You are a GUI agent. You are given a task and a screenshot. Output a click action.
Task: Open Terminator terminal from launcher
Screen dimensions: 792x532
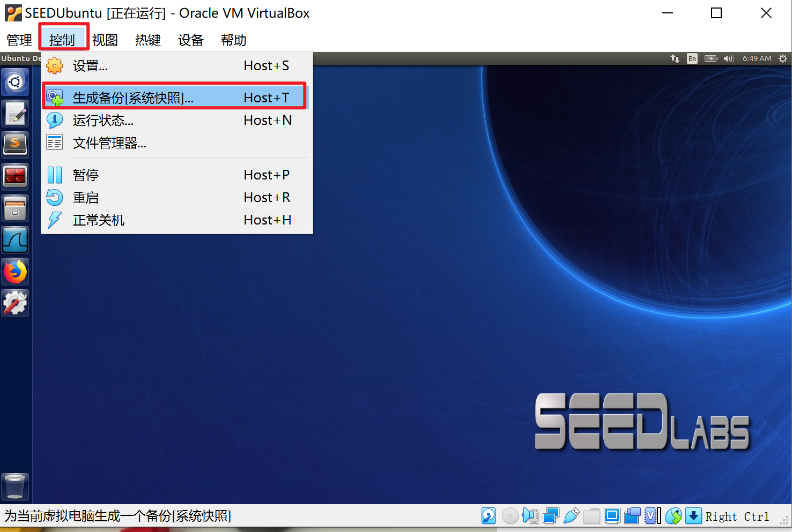[x=15, y=176]
